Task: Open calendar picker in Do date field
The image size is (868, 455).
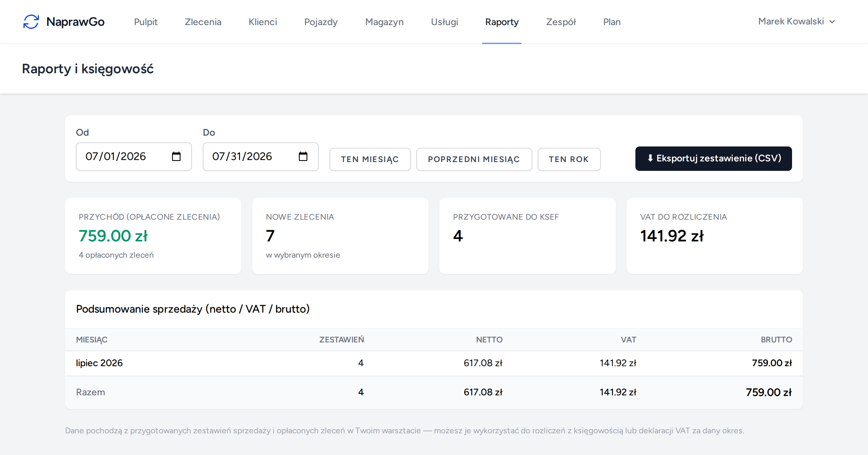Action: pos(303,156)
